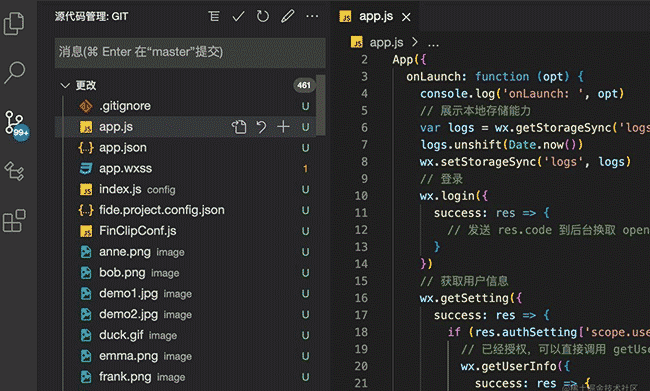Click the 获取用户信息 comment on line 15
The height and width of the screenshot is (391, 650).
tap(464, 281)
